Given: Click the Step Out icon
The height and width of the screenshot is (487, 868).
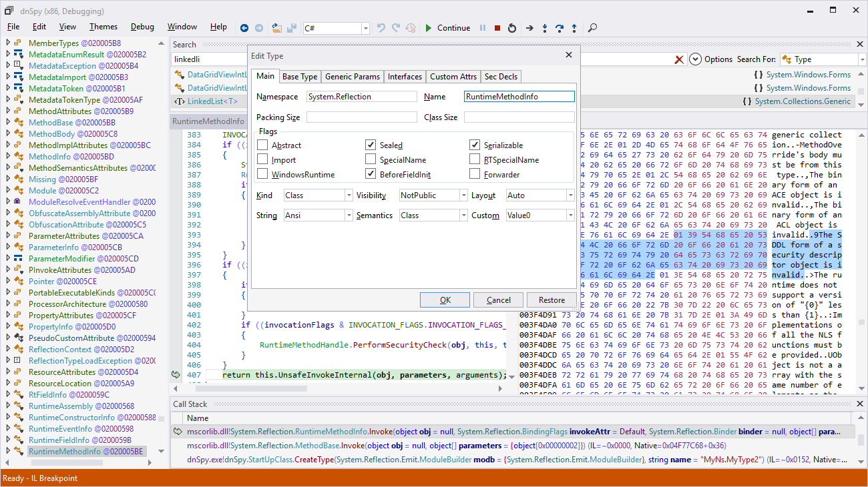Looking at the screenshot, I should tap(574, 28).
